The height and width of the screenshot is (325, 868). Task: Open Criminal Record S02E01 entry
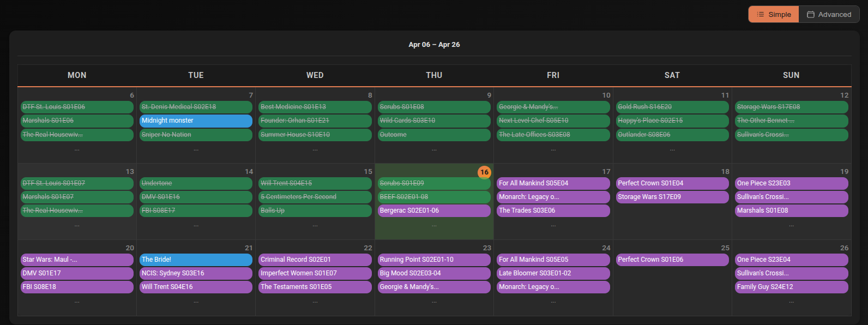(315, 260)
